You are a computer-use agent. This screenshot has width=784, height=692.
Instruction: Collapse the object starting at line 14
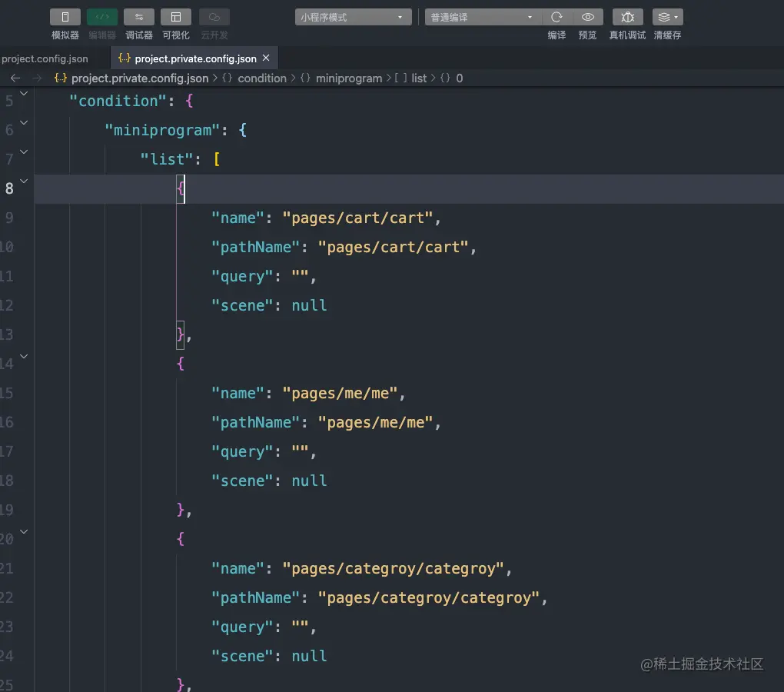coord(24,356)
